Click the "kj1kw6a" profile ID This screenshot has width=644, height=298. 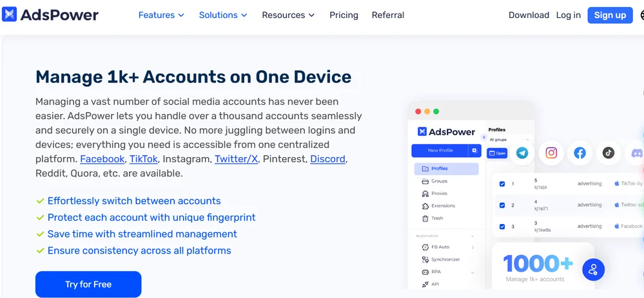pos(542,230)
